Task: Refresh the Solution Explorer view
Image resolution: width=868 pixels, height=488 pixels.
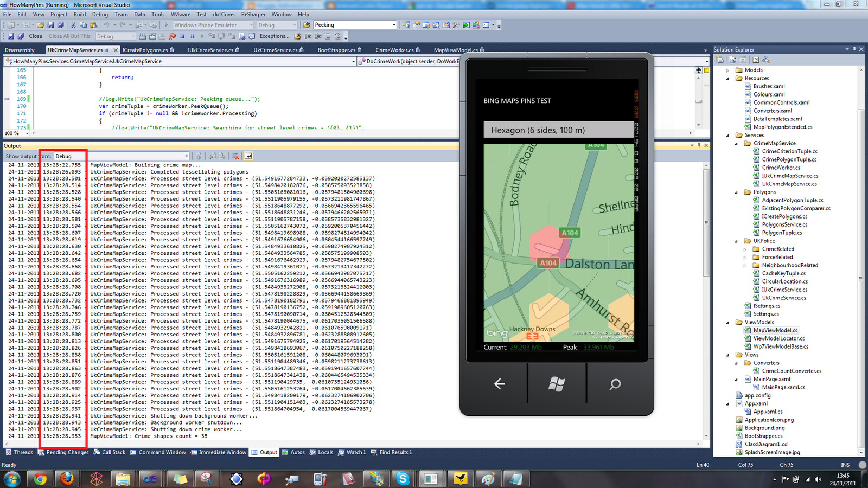Action: 743,60
